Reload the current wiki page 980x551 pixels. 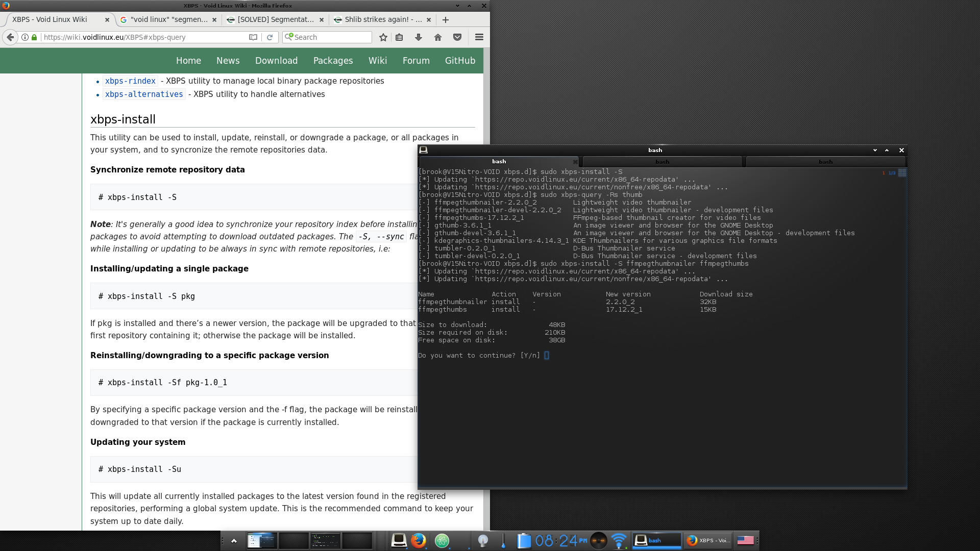tap(269, 37)
